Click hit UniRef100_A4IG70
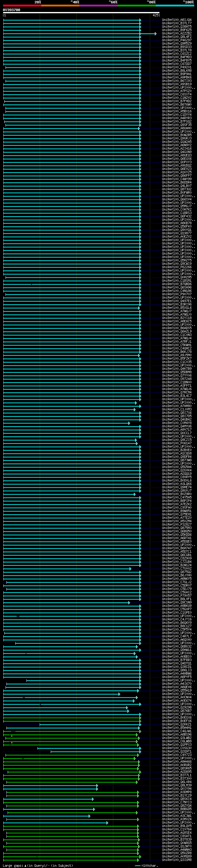 [177, 684]
